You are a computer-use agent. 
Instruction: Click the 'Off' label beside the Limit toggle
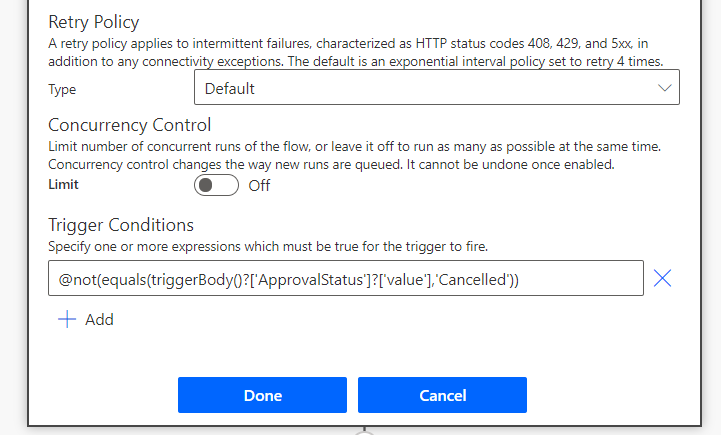(x=259, y=185)
